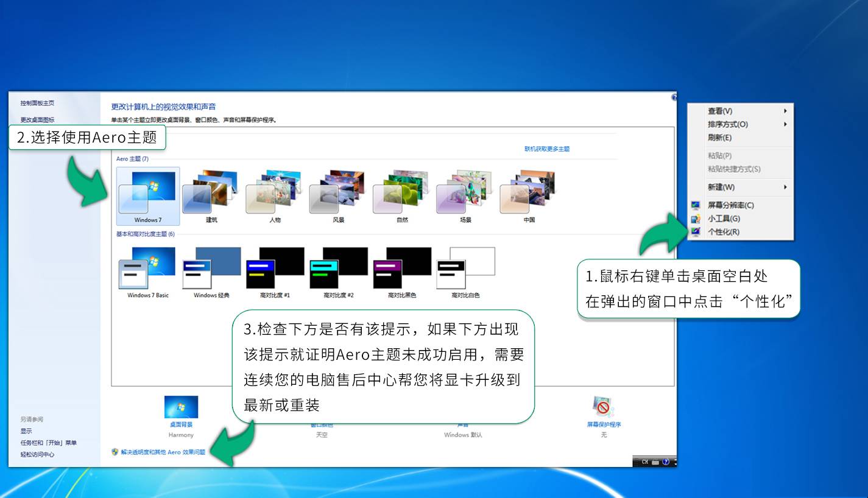Click the 屏幕分辨率(C) monitor icon
This screenshot has width=868, height=498.
(696, 205)
